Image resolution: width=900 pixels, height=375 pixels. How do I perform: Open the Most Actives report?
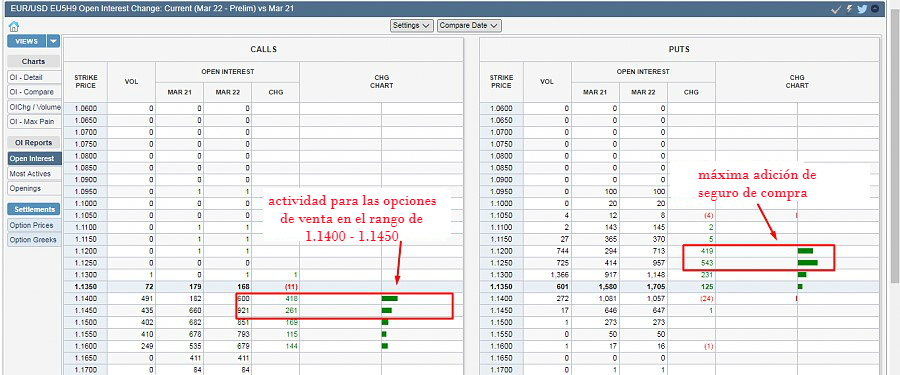(x=33, y=173)
